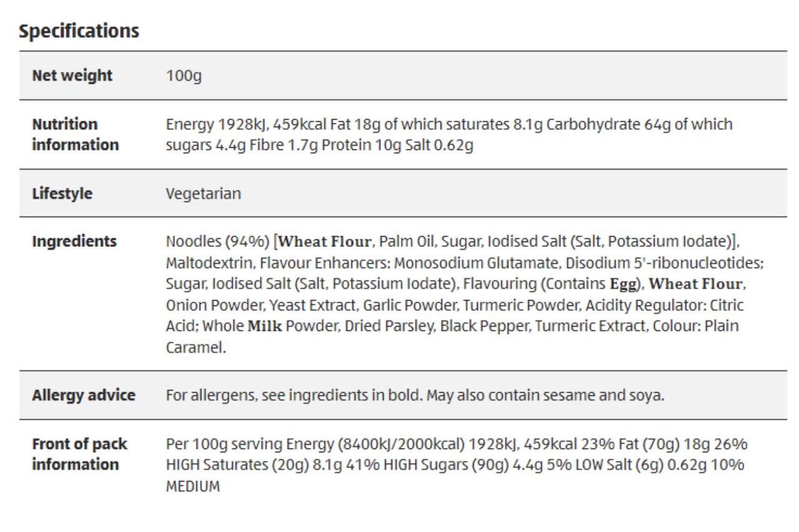Click the Specifications heading
Screen dimensions: 799x532
[79, 31]
